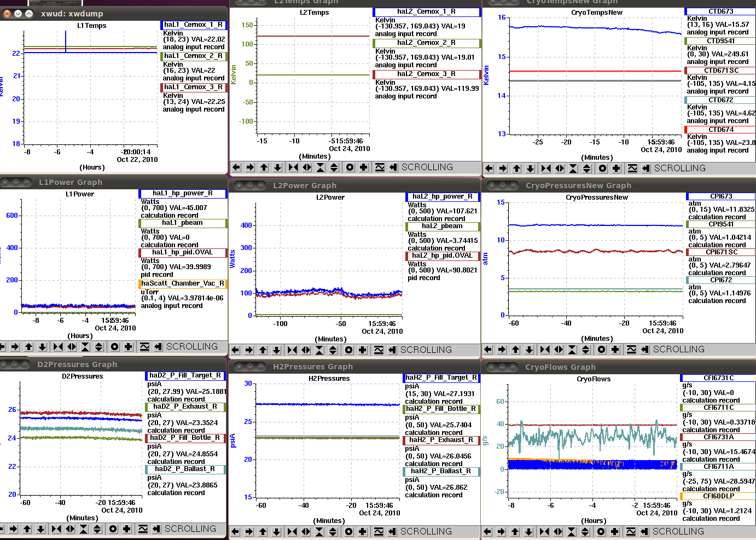The width and height of the screenshot is (756, 540).
Task: Click plus icon in CryoPressuresNew toolbar
Action: pos(615,350)
